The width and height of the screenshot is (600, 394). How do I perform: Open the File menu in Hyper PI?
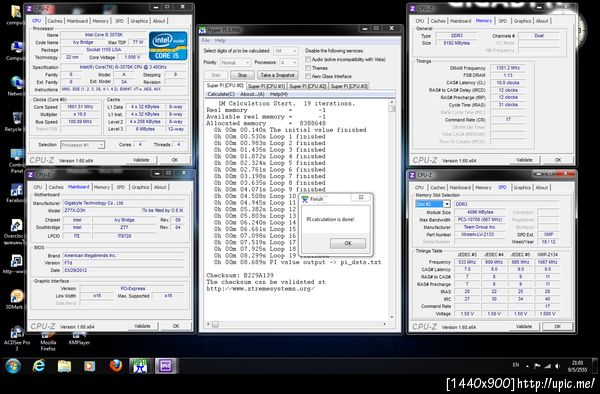[205, 41]
